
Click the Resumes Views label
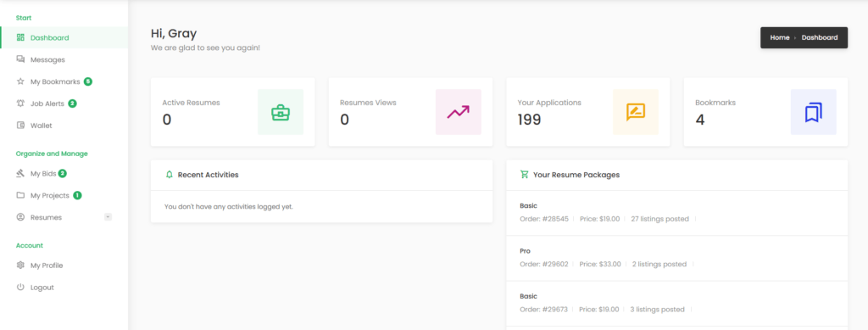click(368, 103)
